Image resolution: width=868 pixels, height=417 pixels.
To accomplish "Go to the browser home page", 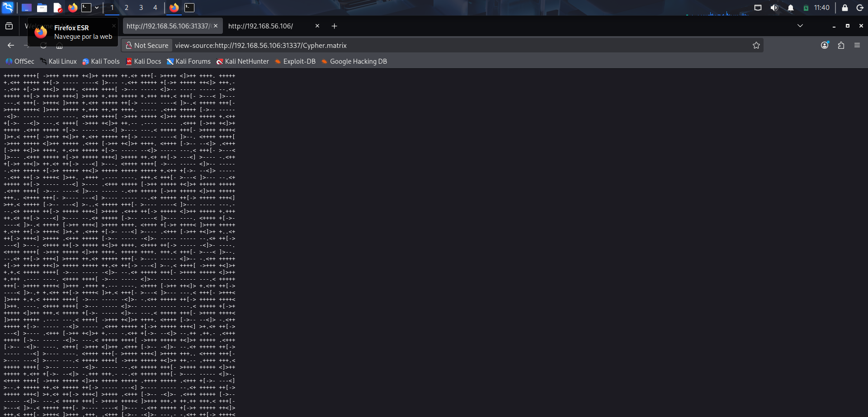I will click(x=59, y=45).
